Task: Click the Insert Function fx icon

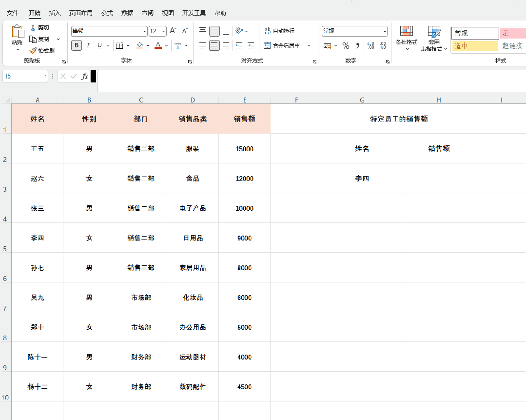Action: (85, 76)
